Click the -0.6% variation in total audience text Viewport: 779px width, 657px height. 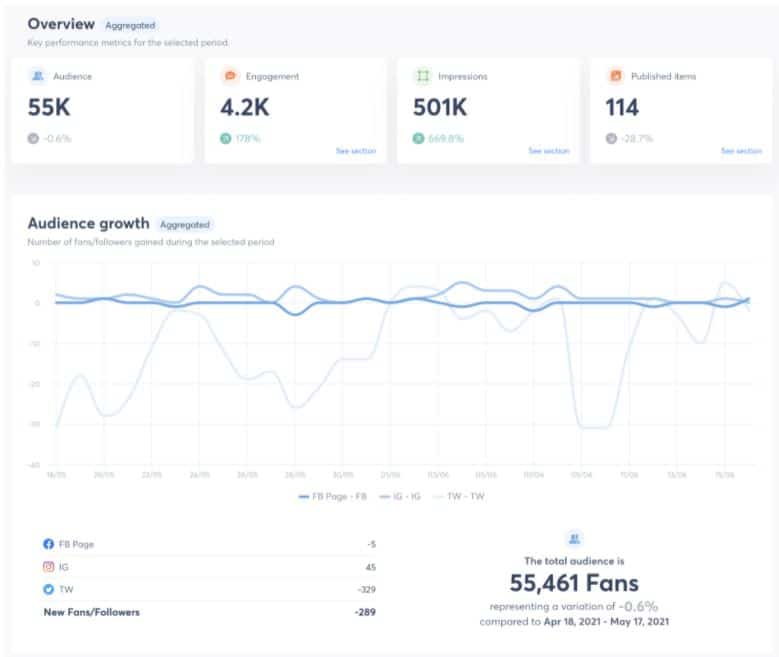[x=638, y=606]
